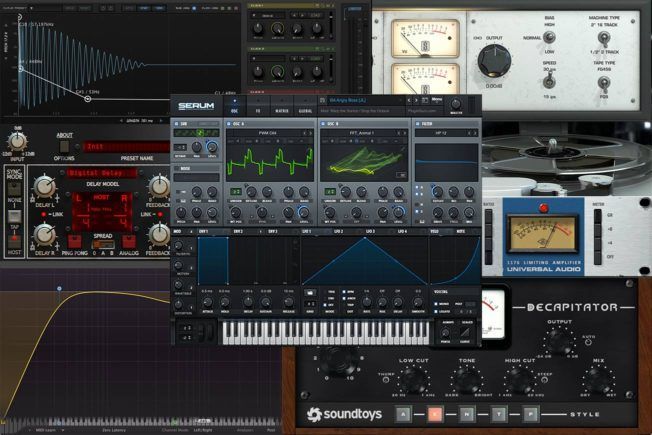Click the Decapitator OUTPUT knob
This screenshot has width=652, height=435.
(x=559, y=342)
